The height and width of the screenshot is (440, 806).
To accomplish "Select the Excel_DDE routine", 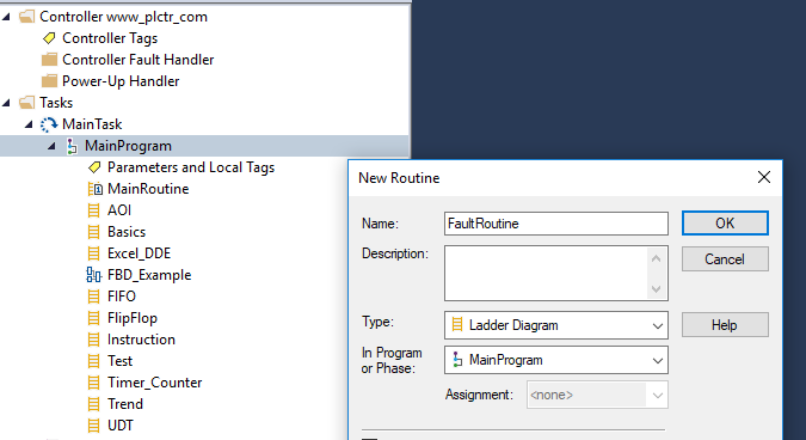I will point(139,253).
